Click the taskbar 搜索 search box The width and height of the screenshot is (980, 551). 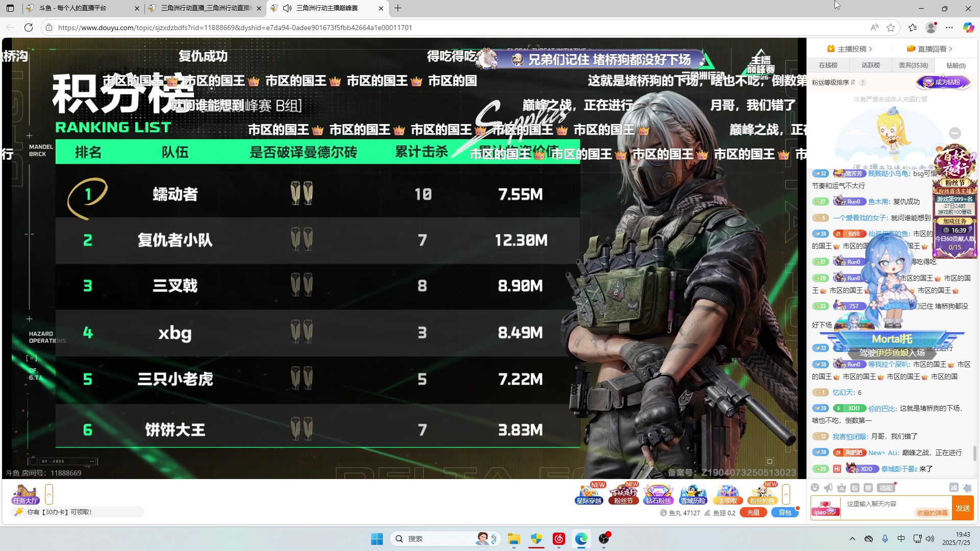(444, 539)
